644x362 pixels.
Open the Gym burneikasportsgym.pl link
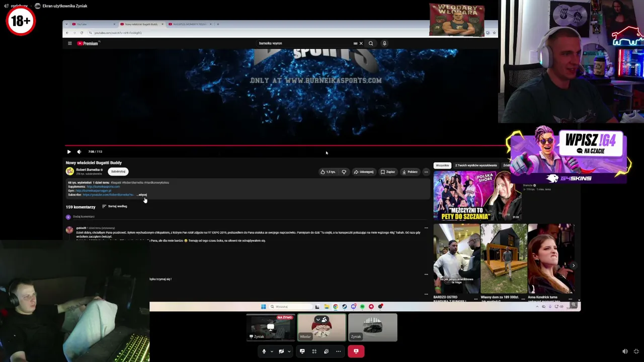pyautogui.click(x=93, y=191)
